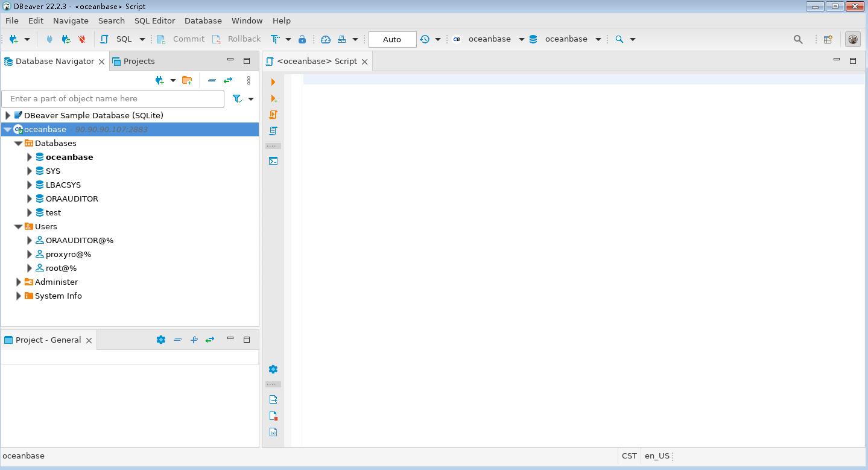
Task: Select the root@% user
Action: point(61,268)
